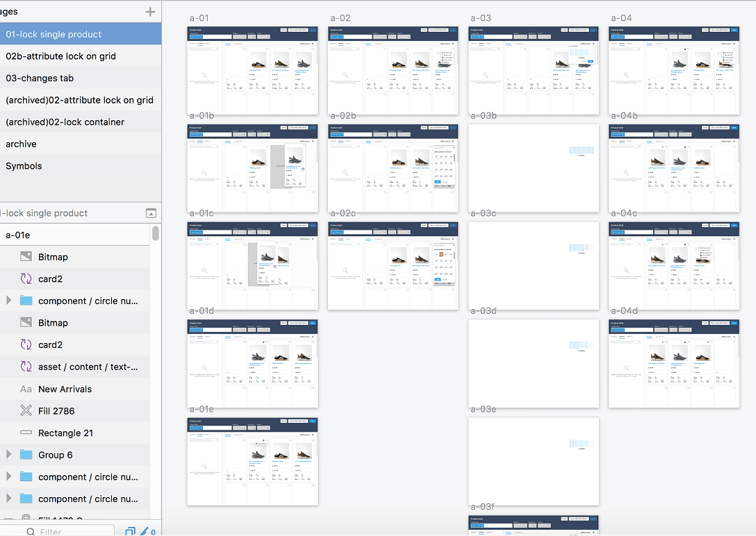Select artboard title a-03b on canvas
The height and width of the screenshot is (536, 756).
tap(484, 115)
